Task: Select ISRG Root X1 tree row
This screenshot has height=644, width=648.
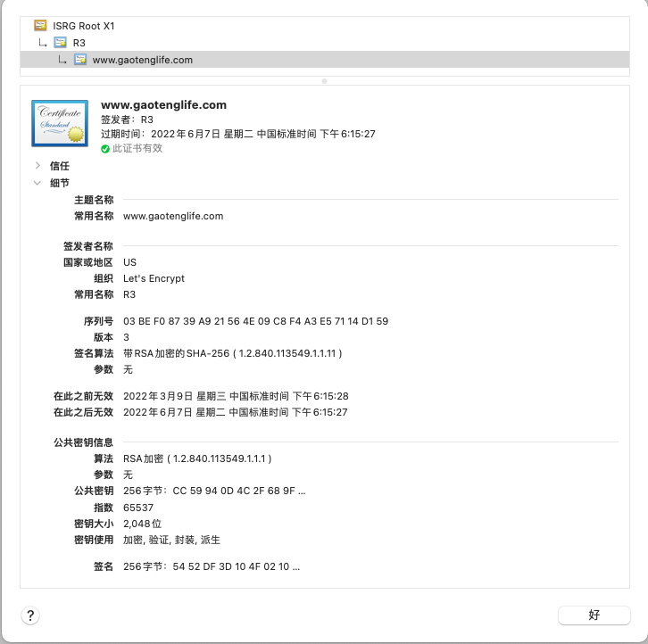Action: pyautogui.click(x=325, y=26)
